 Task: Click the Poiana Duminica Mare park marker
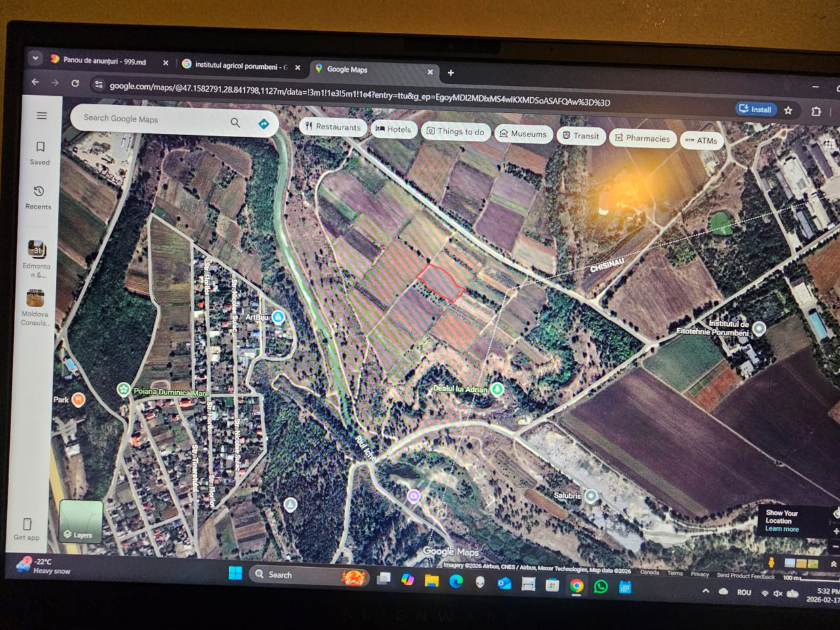(x=123, y=390)
